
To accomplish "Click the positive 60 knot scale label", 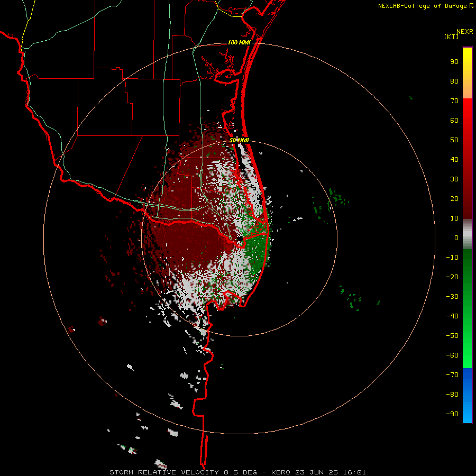I will (454, 120).
